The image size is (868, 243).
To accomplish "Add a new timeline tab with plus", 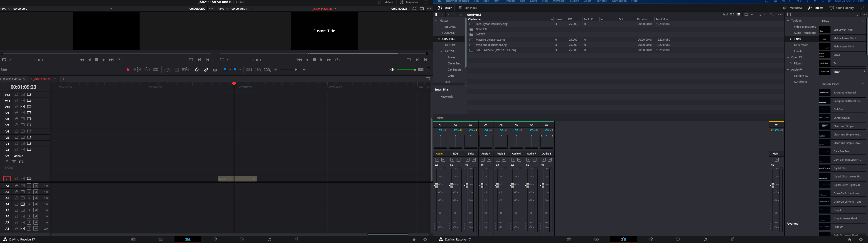I will [x=63, y=79].
